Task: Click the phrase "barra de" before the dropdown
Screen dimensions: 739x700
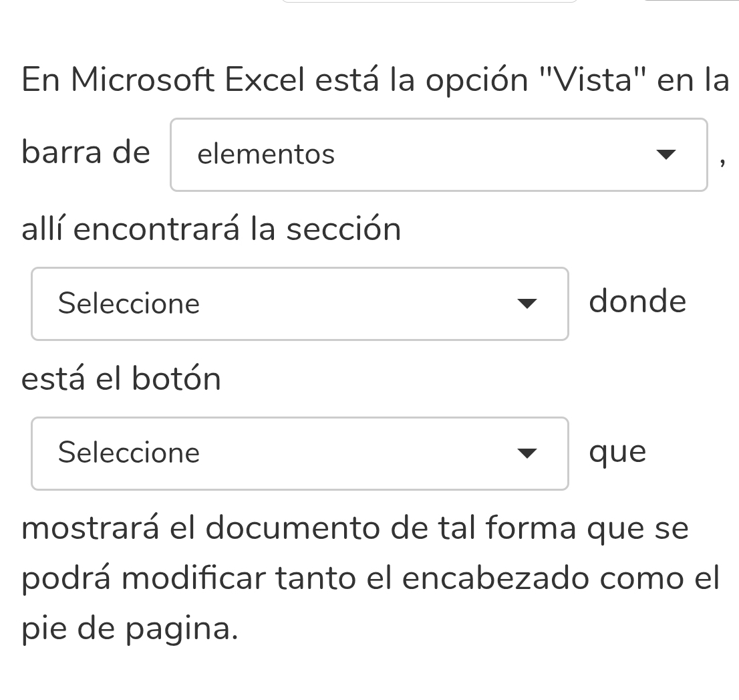Action: pyautogui.click(x=85, y=153)
